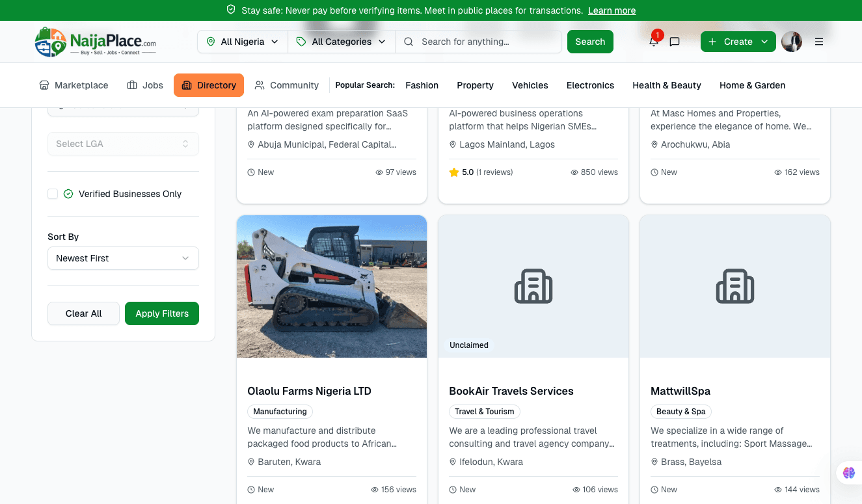Follow the Learn more safety link
Image resolution: width=862 pixels, height=504 pixels.
tap(612, 10)
